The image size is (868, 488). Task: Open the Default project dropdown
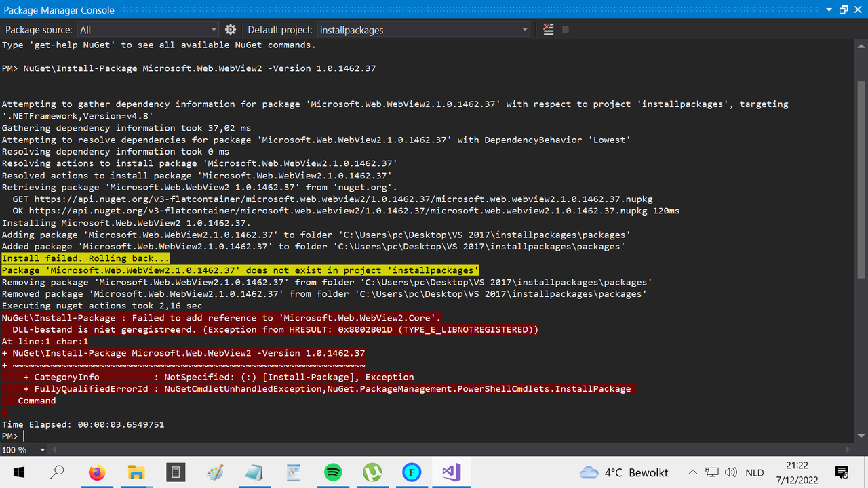[524, 29]
